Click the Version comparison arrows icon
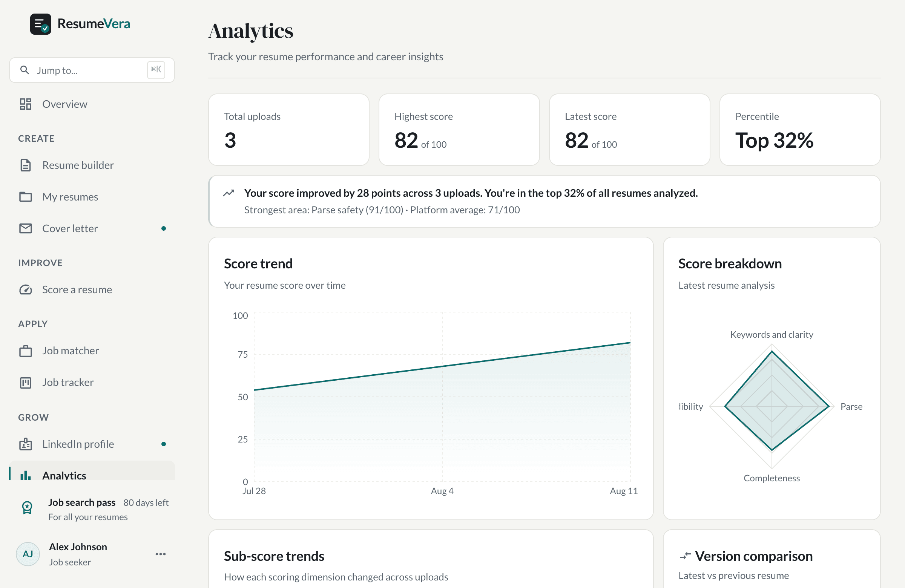Screen dimensions: 905x588 coord(685,556)
